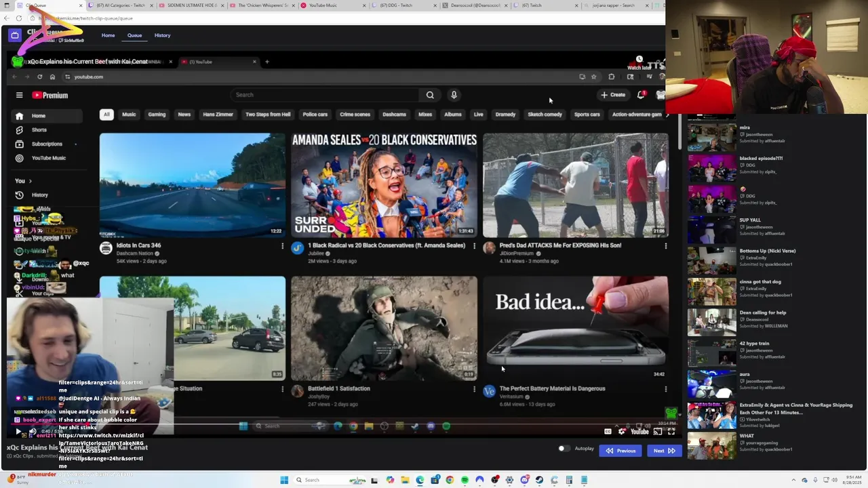The image size is (868, 488).
Task: Click the Dashcam Nation channel avatar
Action: pyautogui.click(x=106, y=248)
